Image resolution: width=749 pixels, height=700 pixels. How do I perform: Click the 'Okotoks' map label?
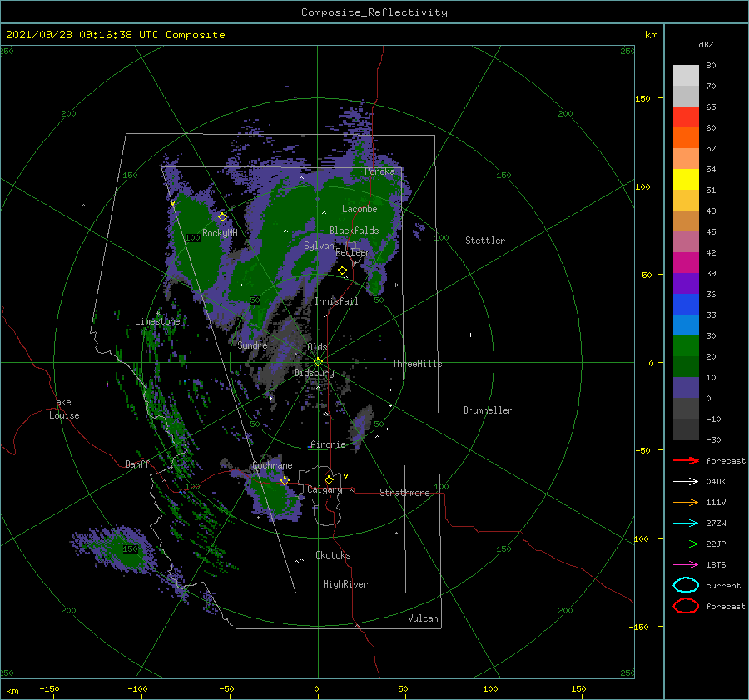pos(333,555)
